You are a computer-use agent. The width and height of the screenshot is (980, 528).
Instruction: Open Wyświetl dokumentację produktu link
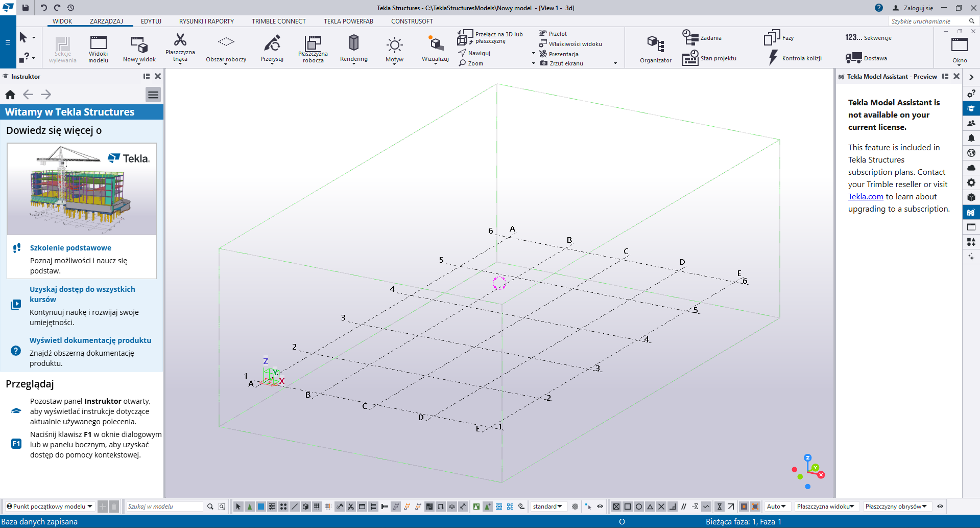pyautogui.click(x=90, y=340)
